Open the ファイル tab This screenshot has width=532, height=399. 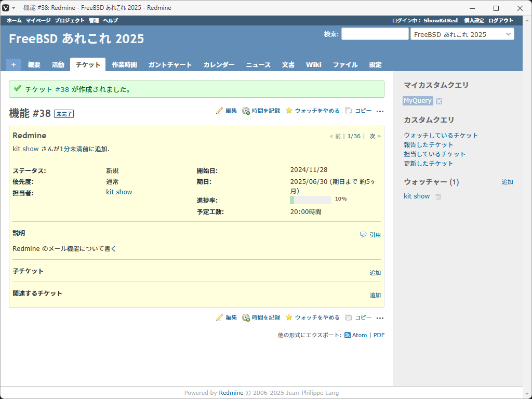[x=345, y=65]
